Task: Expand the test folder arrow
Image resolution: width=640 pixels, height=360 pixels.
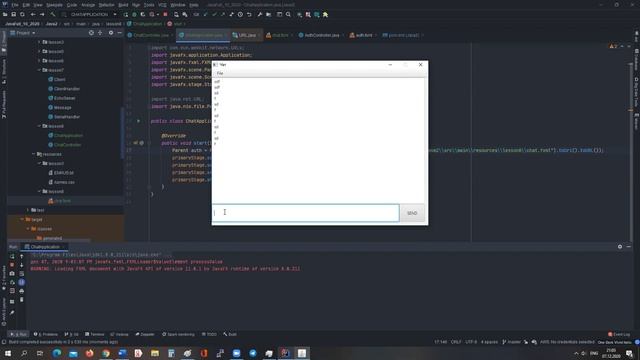Action: (x=28, y=210)
